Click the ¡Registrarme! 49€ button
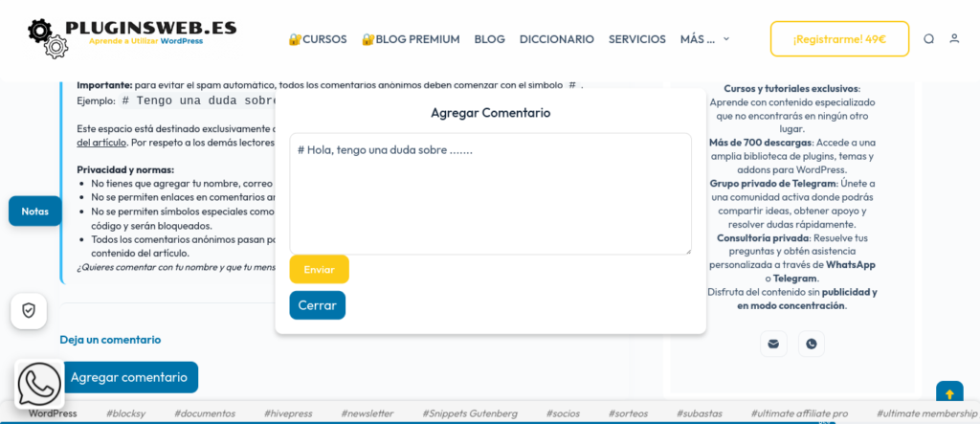 (x=839, y=39)
